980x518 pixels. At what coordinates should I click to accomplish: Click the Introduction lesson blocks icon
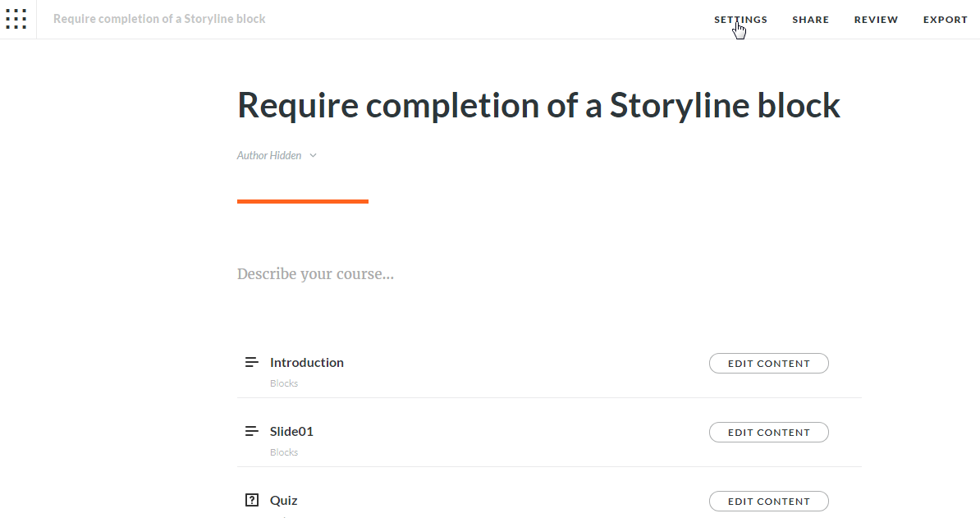(251, 362)
